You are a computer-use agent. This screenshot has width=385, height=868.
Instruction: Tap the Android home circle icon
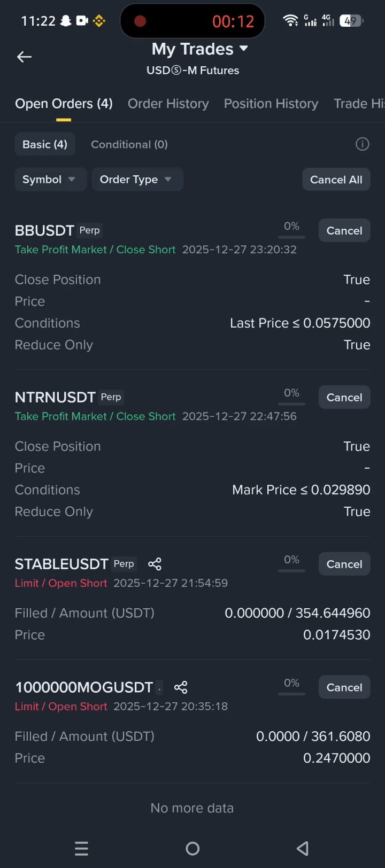click(x=192, y=848)
